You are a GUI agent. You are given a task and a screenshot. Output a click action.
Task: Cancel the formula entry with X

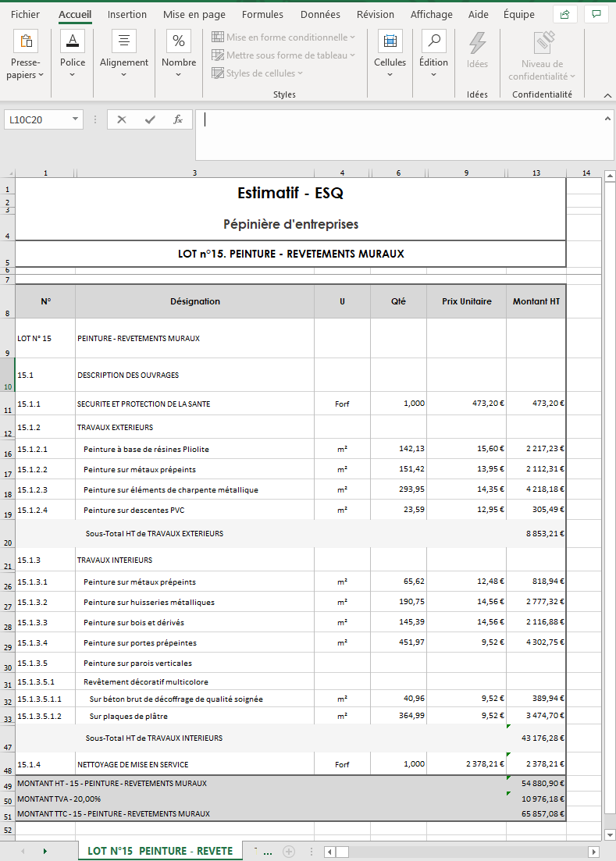(x=122, y=119)
